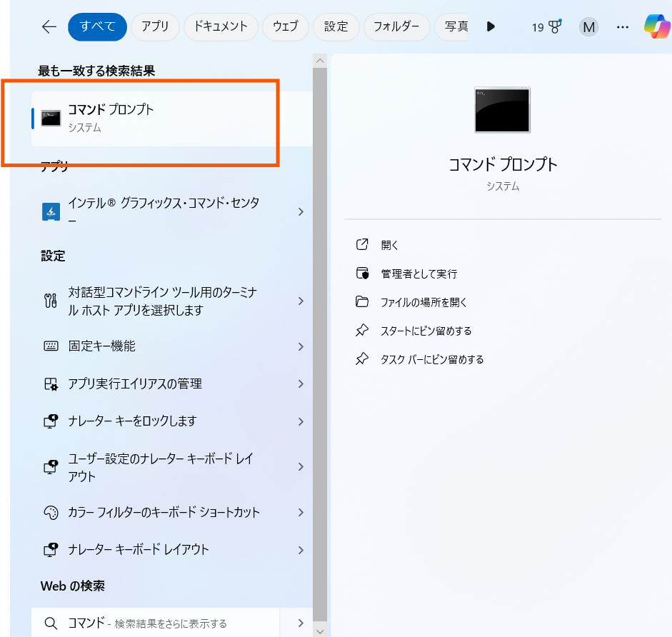Click the Intel Graphics Command Center icon
Screen dimensions: 672x637
(x=51, y=211)
